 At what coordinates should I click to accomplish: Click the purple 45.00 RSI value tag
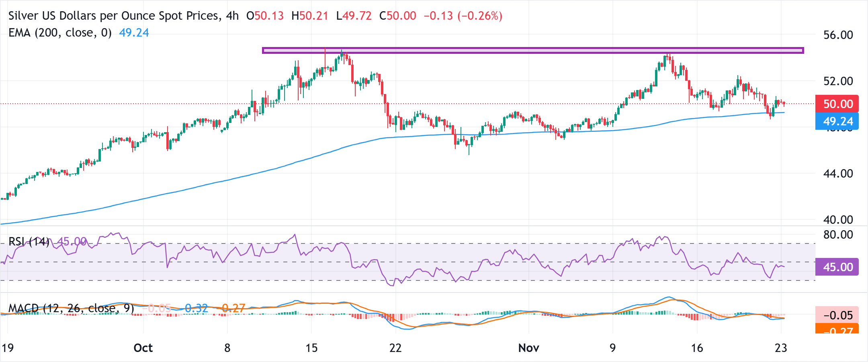click(837, 266)
